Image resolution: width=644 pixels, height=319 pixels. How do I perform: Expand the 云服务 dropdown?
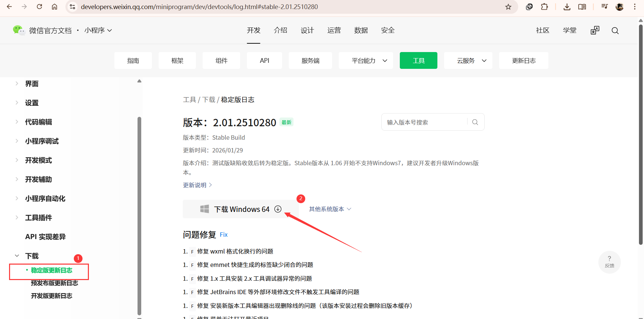pyautogui.click(x=468, y=60)
